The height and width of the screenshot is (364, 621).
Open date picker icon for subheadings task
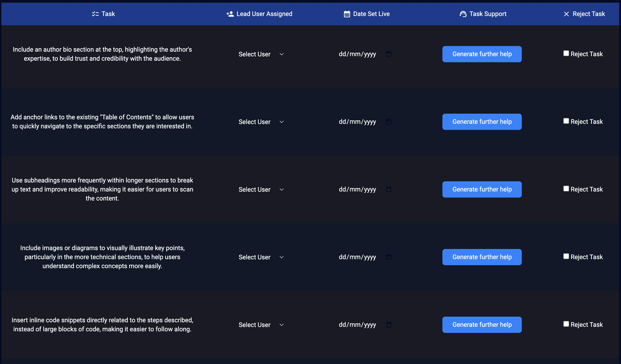(x=388, y=189)
